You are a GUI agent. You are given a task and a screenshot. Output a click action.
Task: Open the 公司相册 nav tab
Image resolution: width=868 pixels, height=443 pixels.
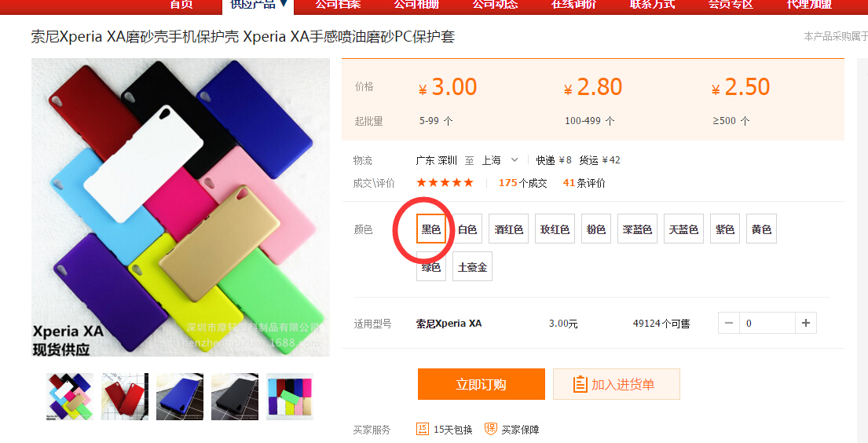tap(417, 5)
